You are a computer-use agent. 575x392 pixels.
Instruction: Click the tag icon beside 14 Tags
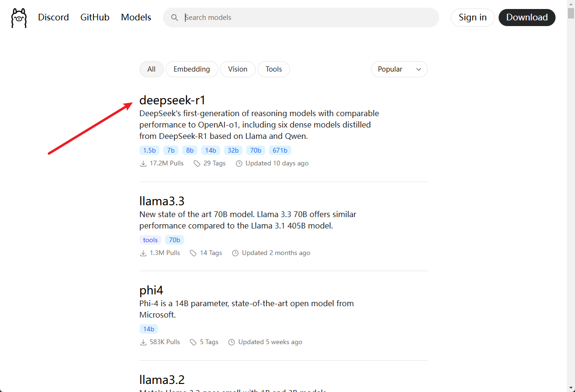coord(193,253)
